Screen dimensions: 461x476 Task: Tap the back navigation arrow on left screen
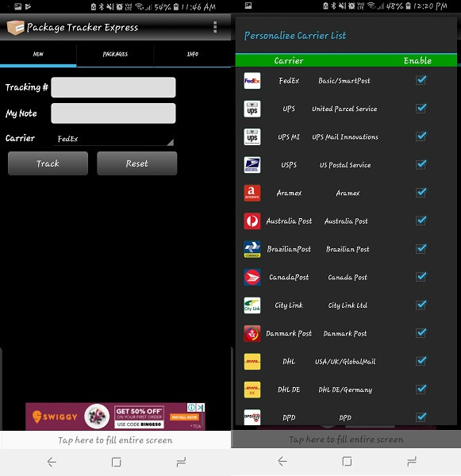click(52, 462)
